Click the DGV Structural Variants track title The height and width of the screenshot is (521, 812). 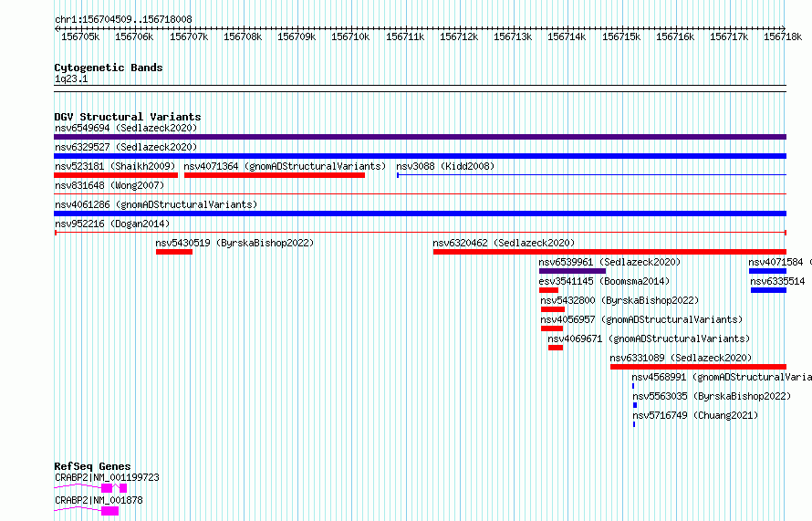[128, 117]
